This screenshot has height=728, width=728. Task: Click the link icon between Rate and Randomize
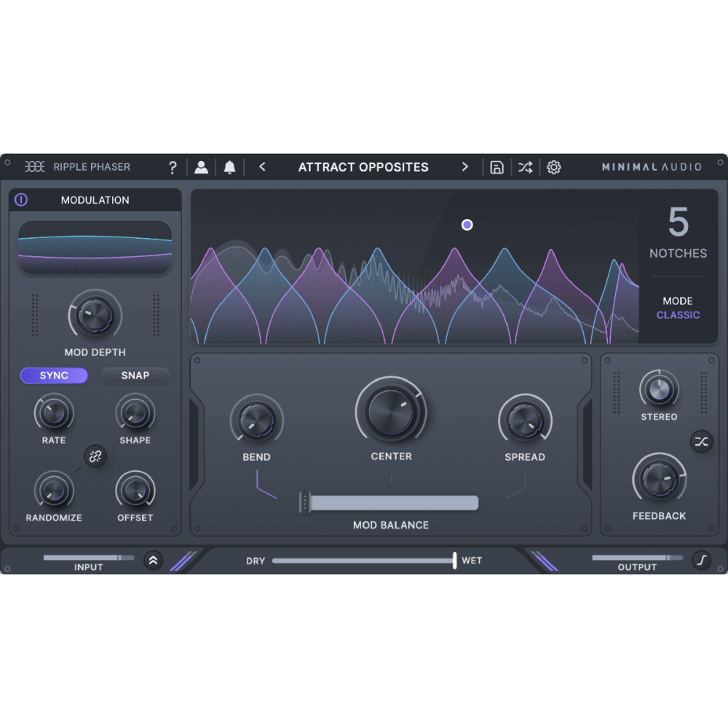coord(95,457)
